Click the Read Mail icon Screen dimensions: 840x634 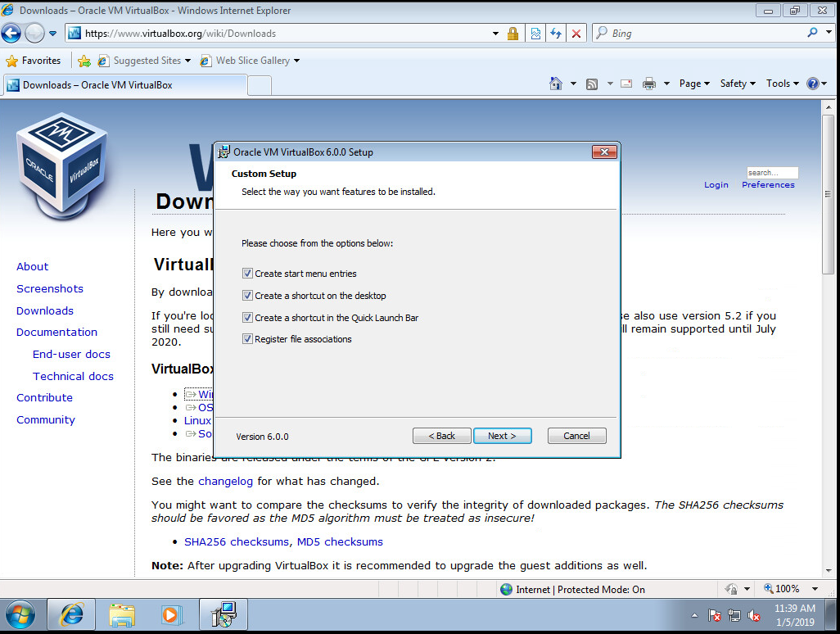point(626,84)
